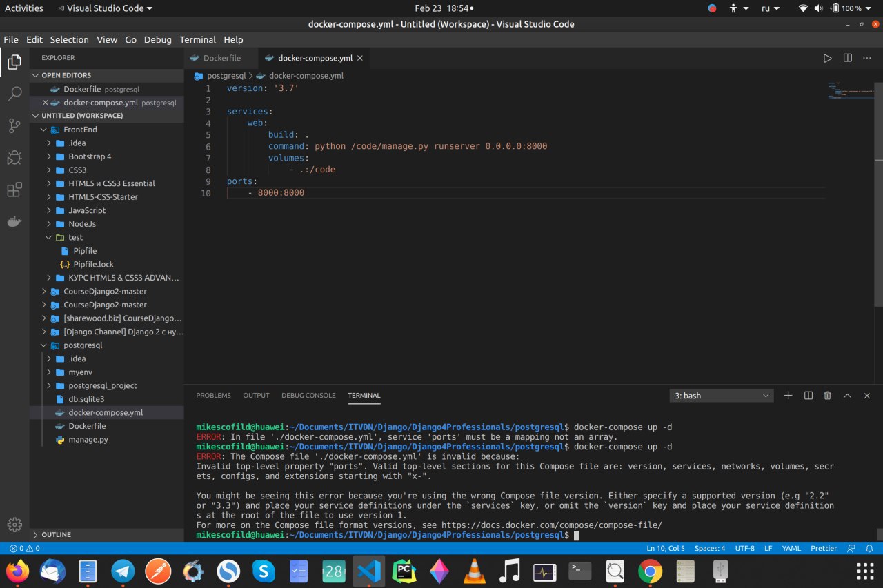The image size is (883, 588).
Task: Click the Run play icon above the editor
Action: tap(827, 58)
